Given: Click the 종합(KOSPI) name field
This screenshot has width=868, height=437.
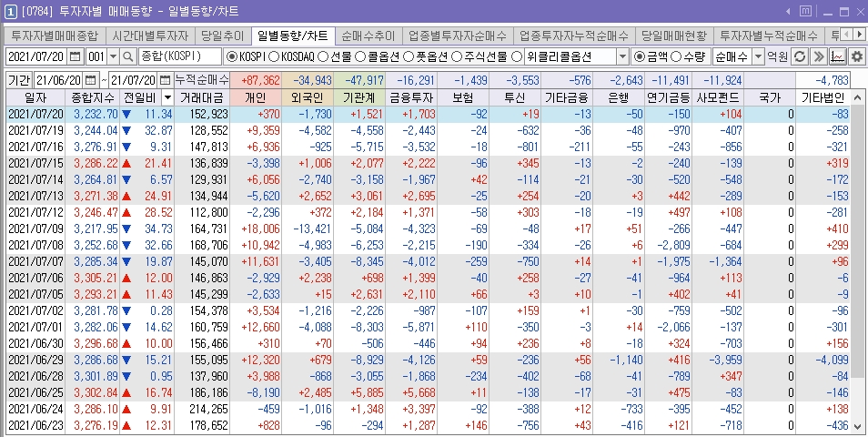Looking at the screenshot, I should [179, 56].
